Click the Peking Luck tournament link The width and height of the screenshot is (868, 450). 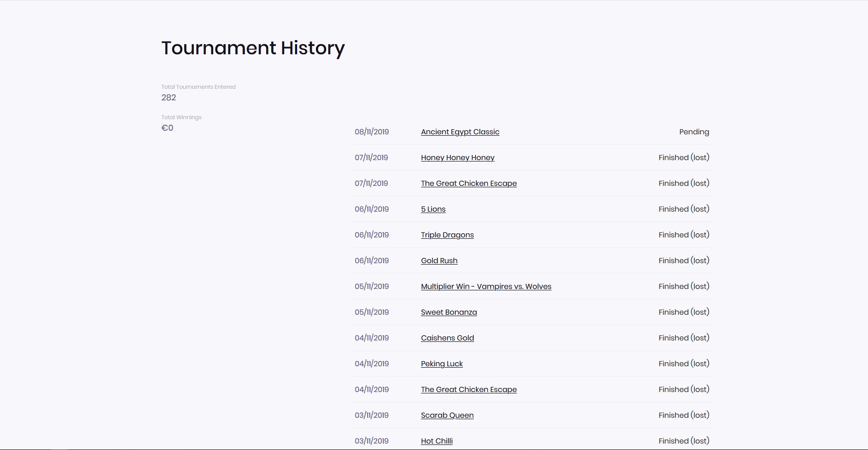coord(442,364)
